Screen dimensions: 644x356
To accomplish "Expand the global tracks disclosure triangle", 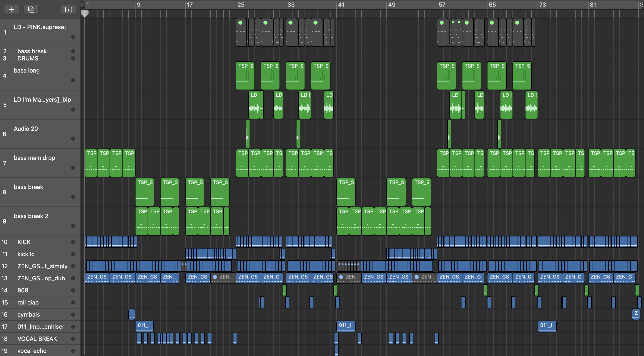I will [x=83, y=4].
